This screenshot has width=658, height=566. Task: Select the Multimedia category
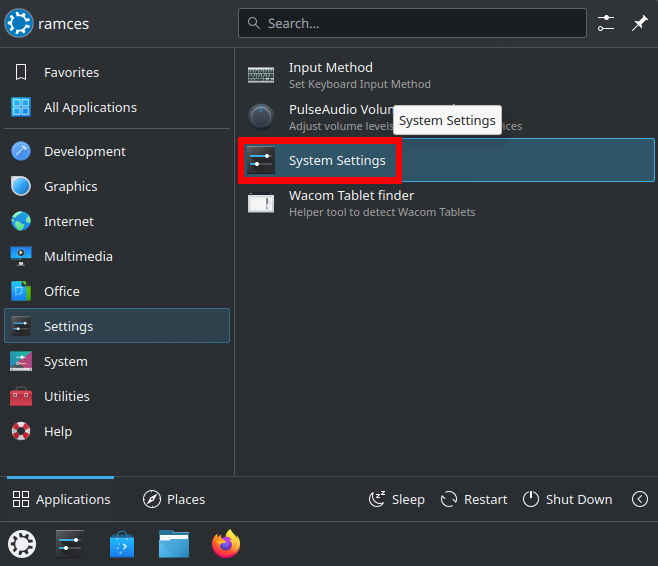[117, 256]
